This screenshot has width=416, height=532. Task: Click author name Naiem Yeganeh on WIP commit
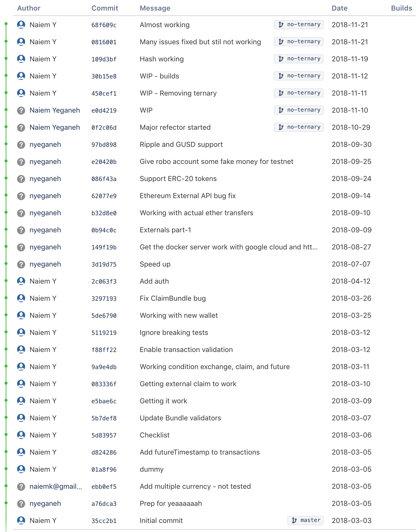pos(55,110)
